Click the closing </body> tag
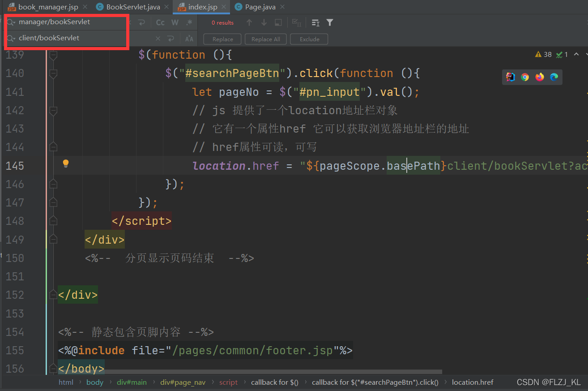The image size is (588, 391). 81,369
